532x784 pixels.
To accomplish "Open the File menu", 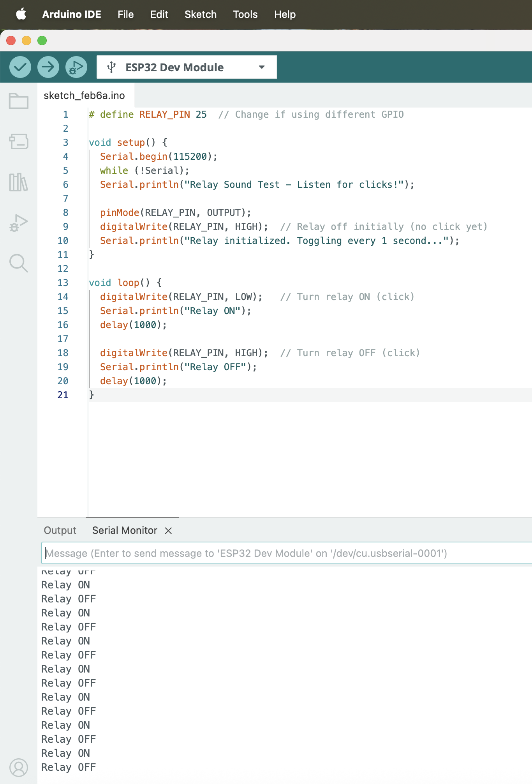I will pyautogui.click(x=125, y=14).
